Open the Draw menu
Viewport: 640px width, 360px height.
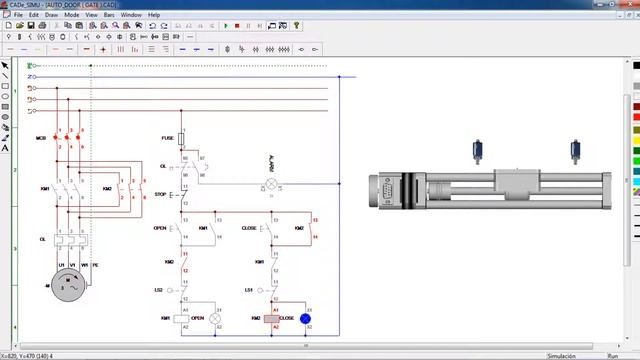[x=51, y=15]
